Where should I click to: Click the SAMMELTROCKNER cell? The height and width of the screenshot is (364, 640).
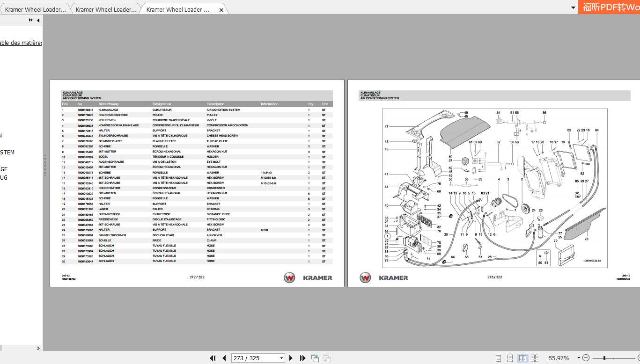(x=112, y=235)
